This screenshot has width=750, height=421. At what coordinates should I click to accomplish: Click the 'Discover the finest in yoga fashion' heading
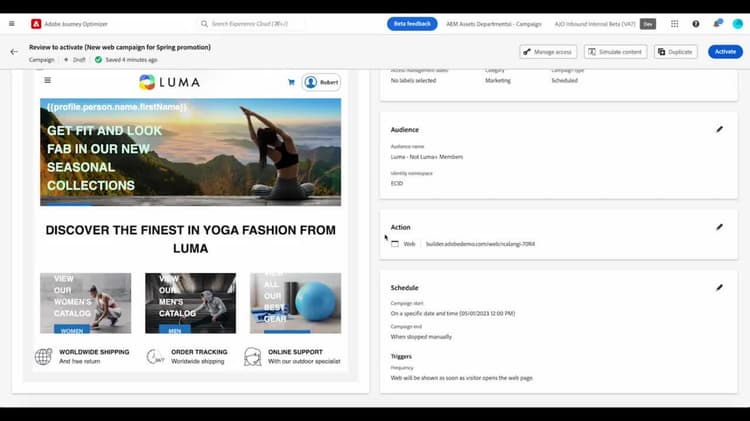coord(190,239)
